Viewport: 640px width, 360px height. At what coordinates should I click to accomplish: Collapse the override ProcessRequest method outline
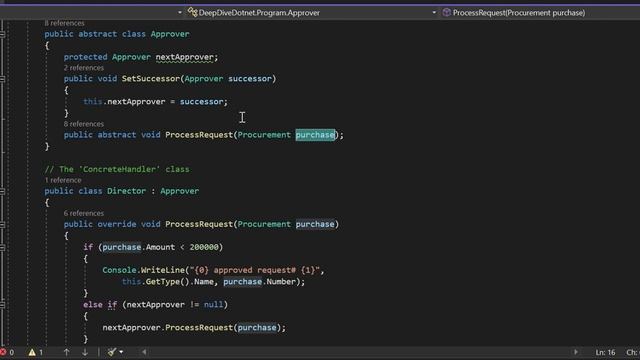pyautogui.click(x=2, y=224)
